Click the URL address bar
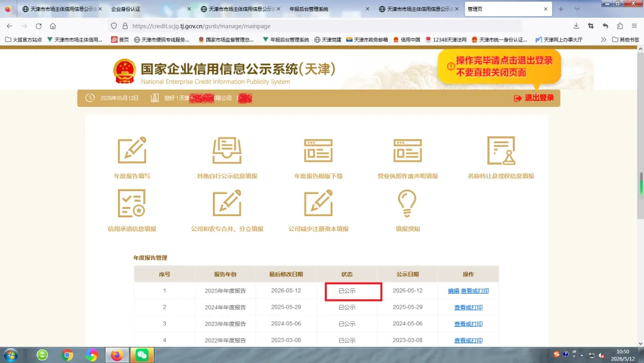The width and height of the screenshot is (644, 363). (314, 26)
